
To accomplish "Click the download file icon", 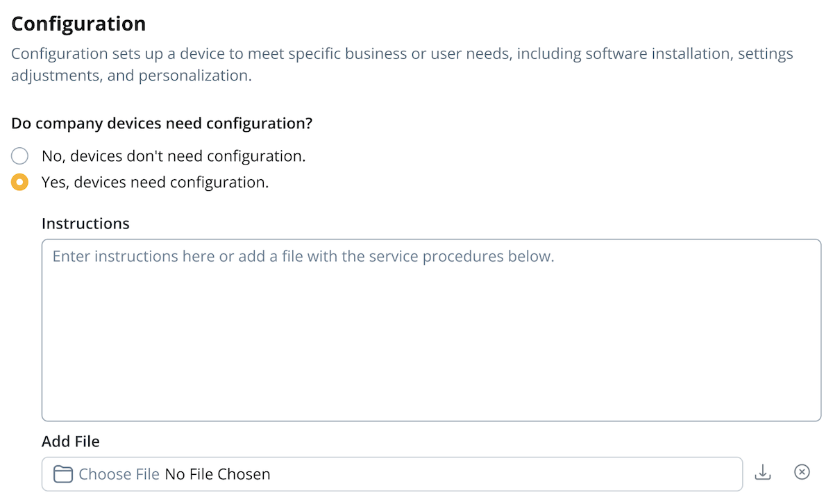I will click(x=763, y=473).
